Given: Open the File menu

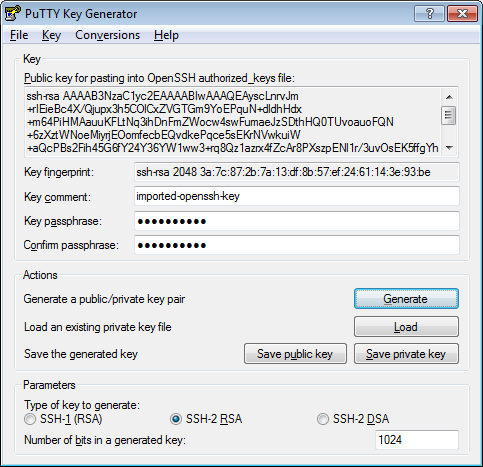Looking at the screenshot, I should tap(19, 35).
